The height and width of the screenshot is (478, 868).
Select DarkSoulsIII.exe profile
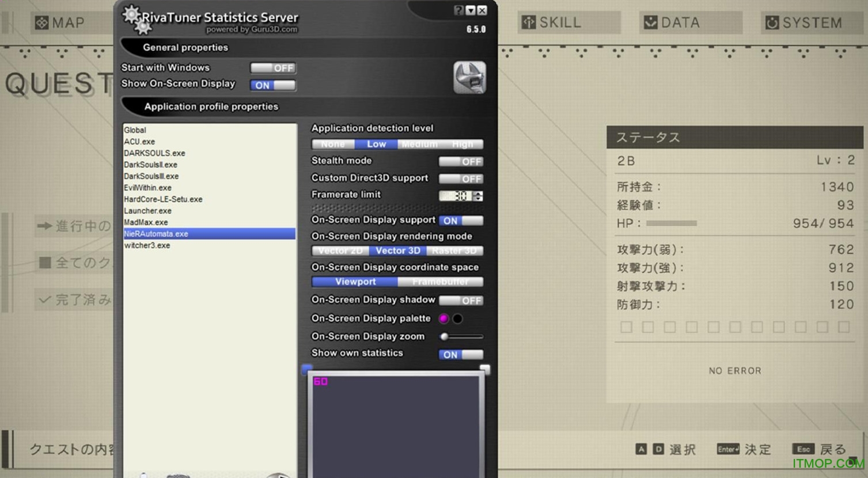coord(210,176)
